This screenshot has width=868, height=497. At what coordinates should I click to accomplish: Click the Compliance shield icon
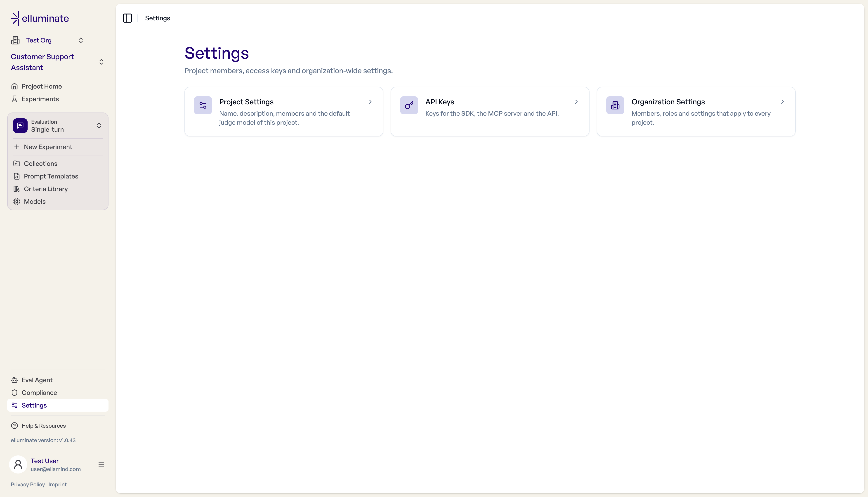tap(14, 393)
